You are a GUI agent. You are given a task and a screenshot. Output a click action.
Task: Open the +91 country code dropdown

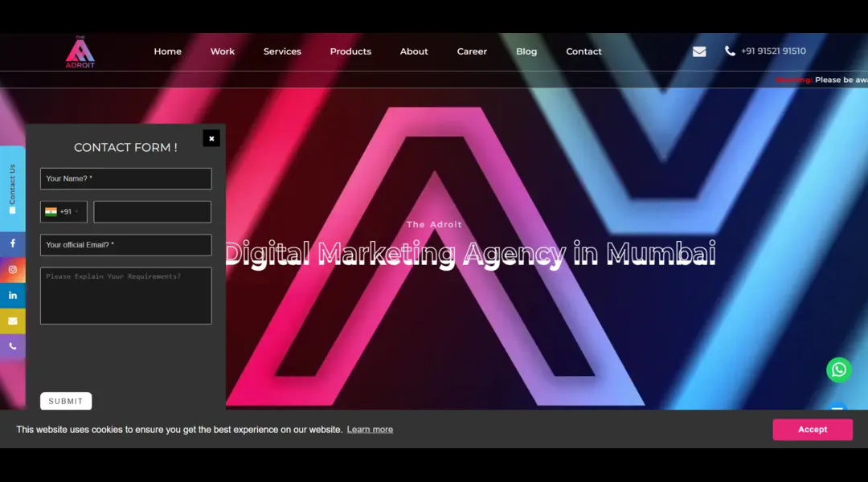pyautogui.click(x=63, y=212)
